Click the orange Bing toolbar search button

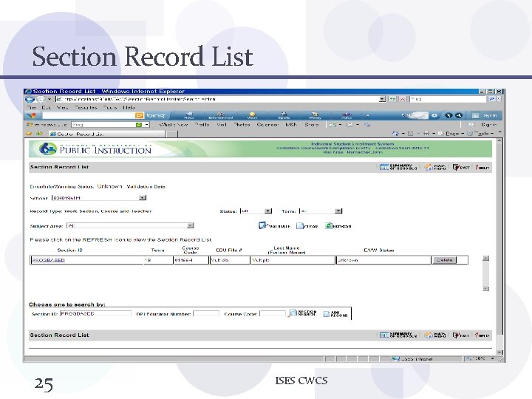pos(139,116)
